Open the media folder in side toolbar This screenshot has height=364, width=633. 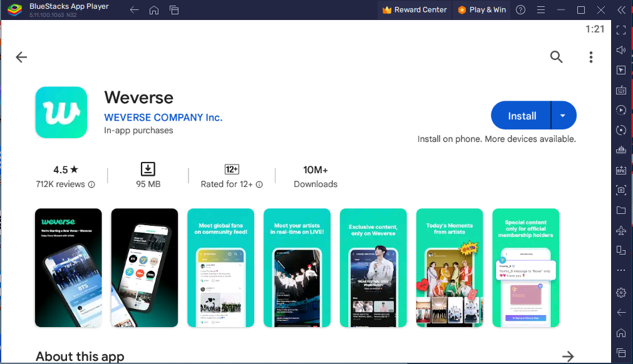(621, 210)
